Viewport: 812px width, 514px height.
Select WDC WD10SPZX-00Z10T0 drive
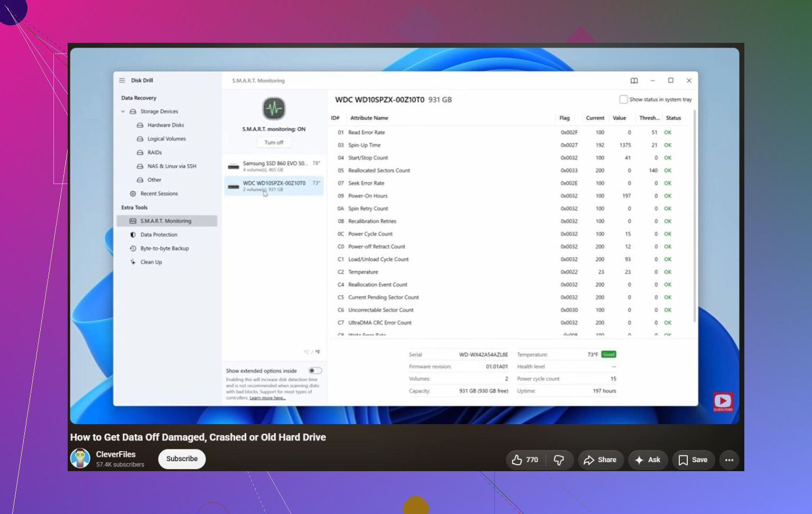tap(274, 186)
